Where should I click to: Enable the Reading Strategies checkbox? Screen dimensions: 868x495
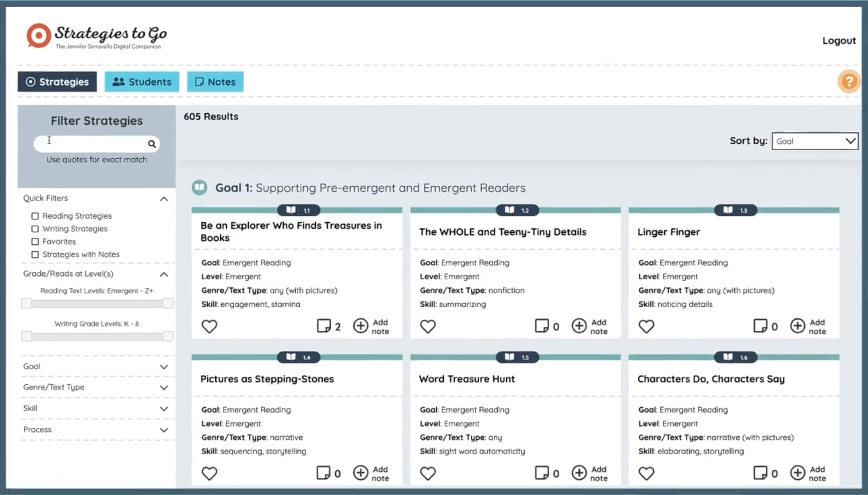click(x=35, y=216)
